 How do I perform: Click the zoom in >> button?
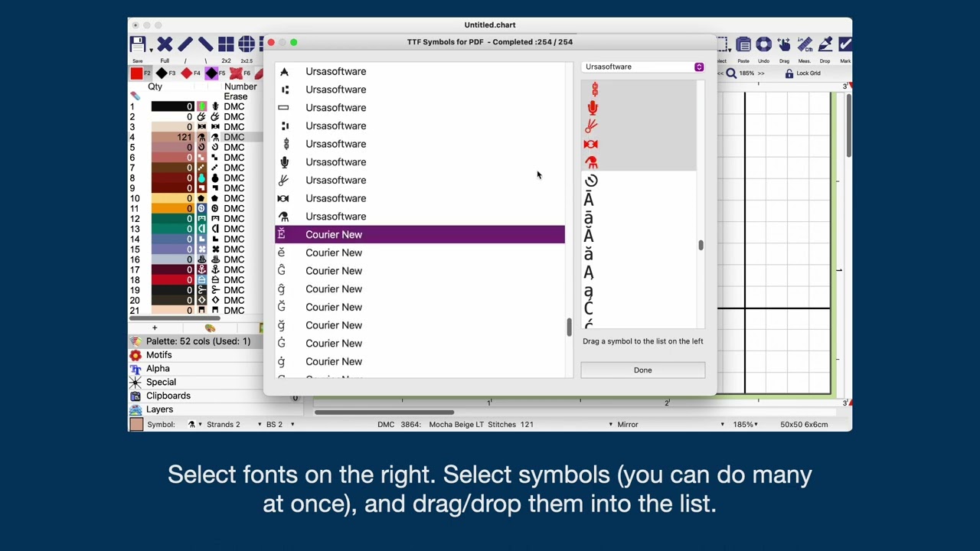coord(760,73)
